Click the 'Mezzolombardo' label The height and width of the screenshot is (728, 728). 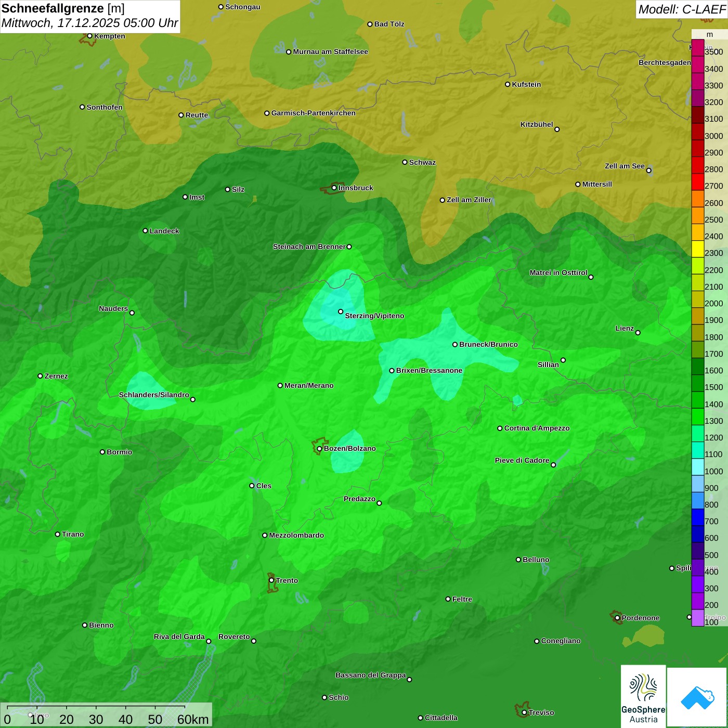[x=296, y=535]
